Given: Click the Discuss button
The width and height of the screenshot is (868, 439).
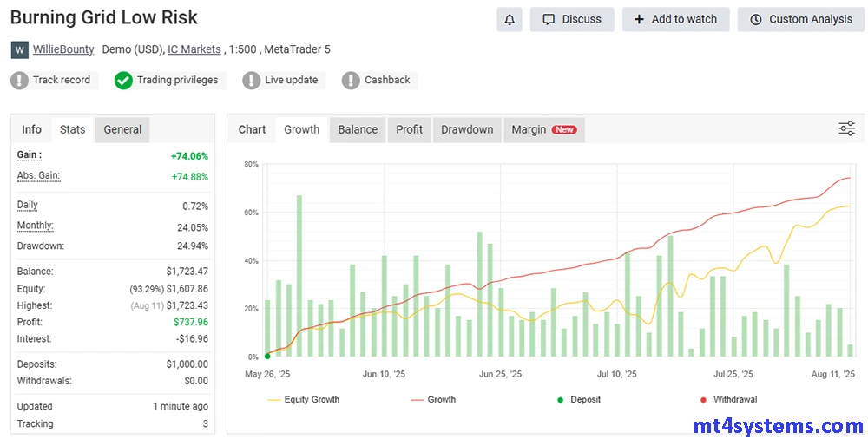Looking at the screenshot, I should [572, 19].
